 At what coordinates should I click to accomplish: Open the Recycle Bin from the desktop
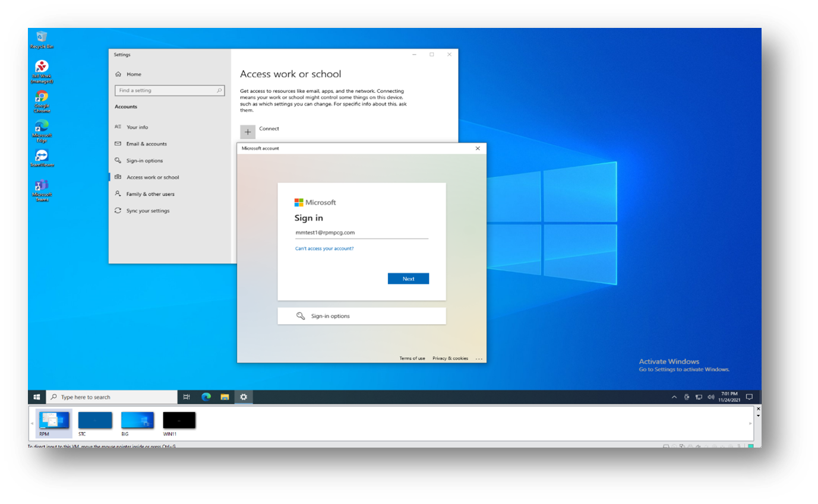coord(41,36)
